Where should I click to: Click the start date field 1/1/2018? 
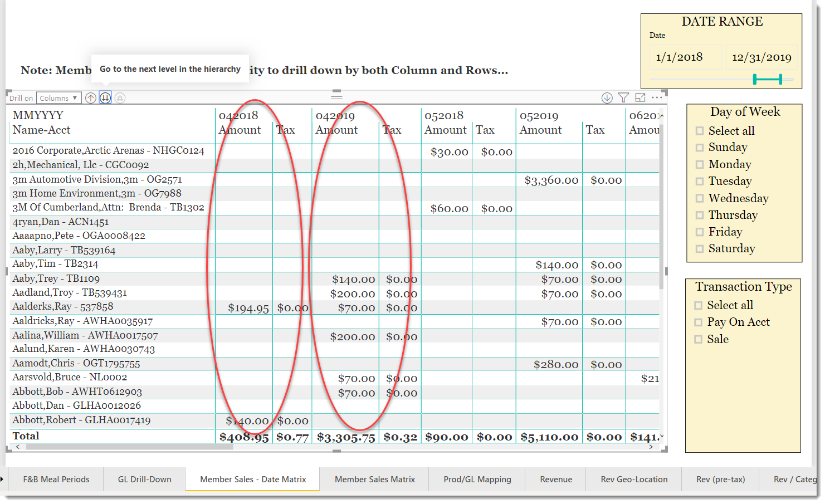(685, 57)
